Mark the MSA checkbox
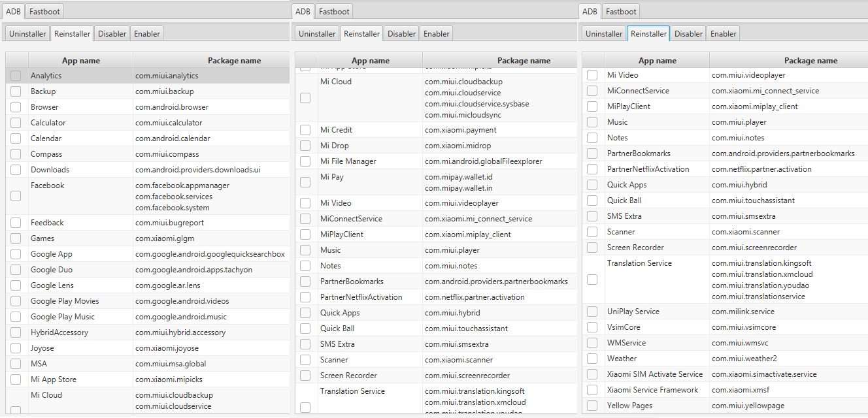The height and width of the screenshot is (418, 868). (x=16, y=364)
